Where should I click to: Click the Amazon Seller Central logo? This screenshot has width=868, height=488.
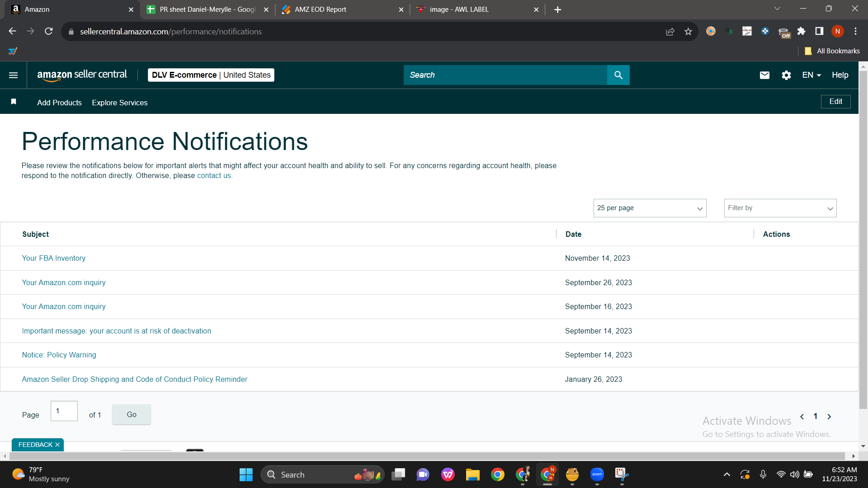[x=82, y=75]
